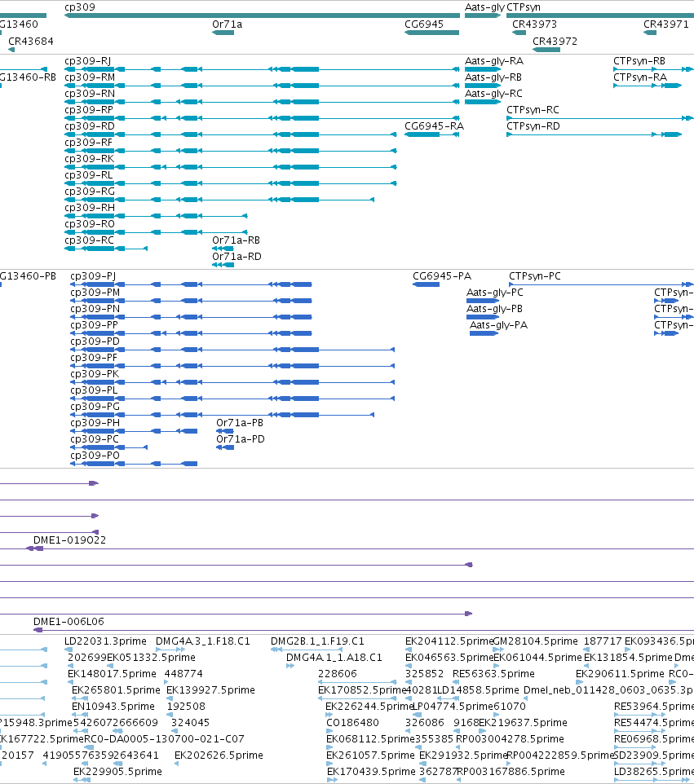Click the CR43972 label
The height and width of the screenshot is (784, 694).
pos(555,42)
